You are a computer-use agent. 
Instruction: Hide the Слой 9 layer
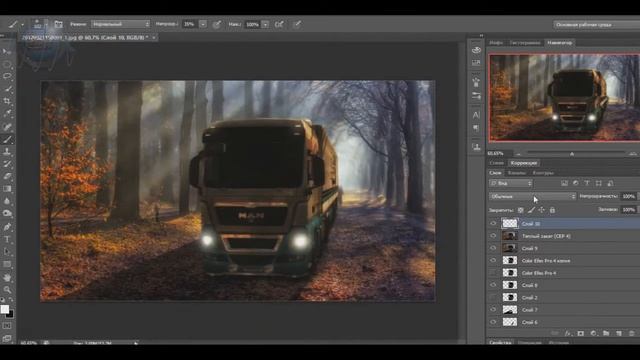[493, 248]
